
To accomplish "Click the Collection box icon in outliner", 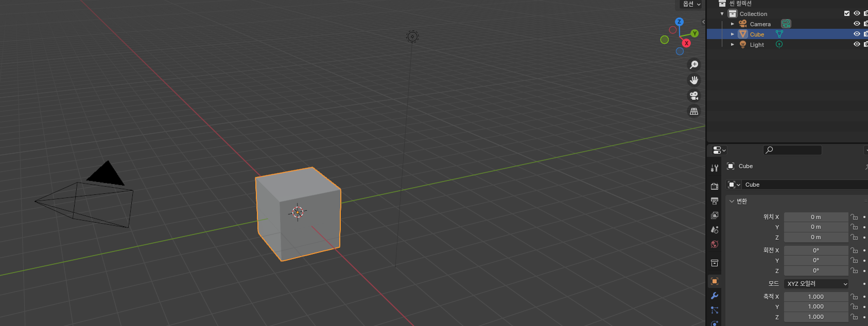I will pos(733,13).
